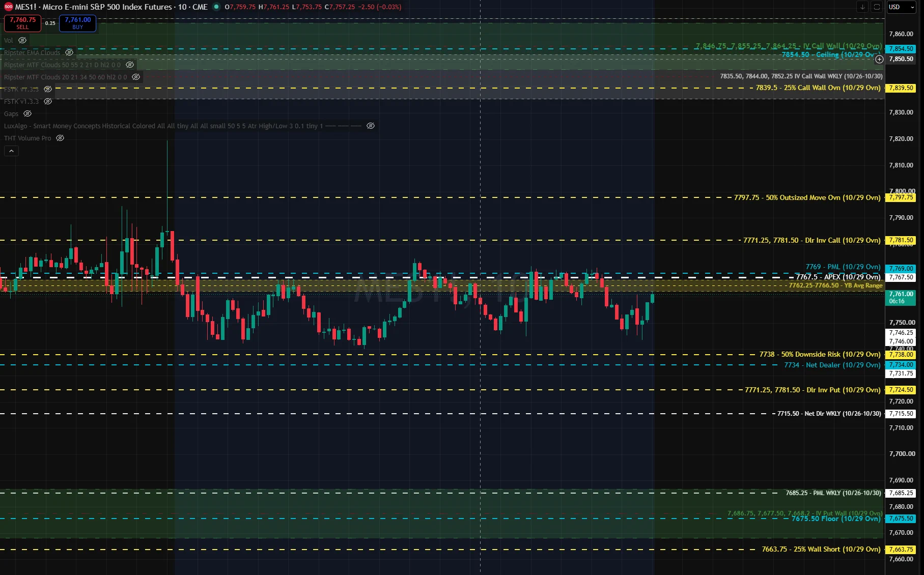Click the 7,760.75 SELL button
The image size is (924, 575).
point(23,23)
